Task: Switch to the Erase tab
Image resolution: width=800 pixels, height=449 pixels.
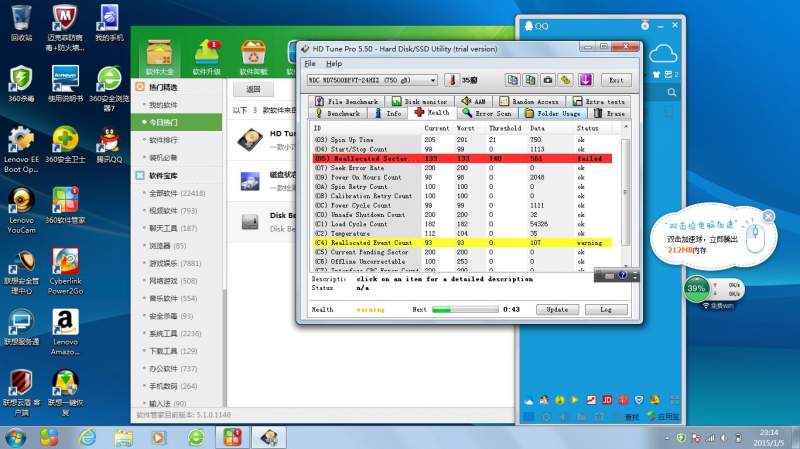Action: (610, 113)
